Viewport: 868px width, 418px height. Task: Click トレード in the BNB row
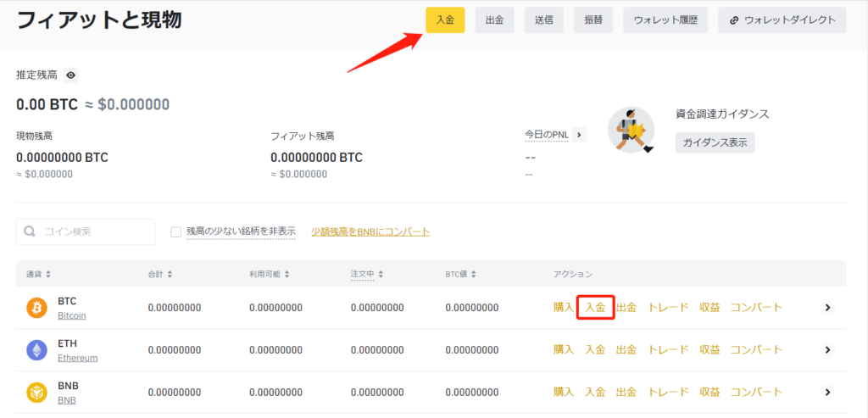pyautogui.click(x=669, y=392)
